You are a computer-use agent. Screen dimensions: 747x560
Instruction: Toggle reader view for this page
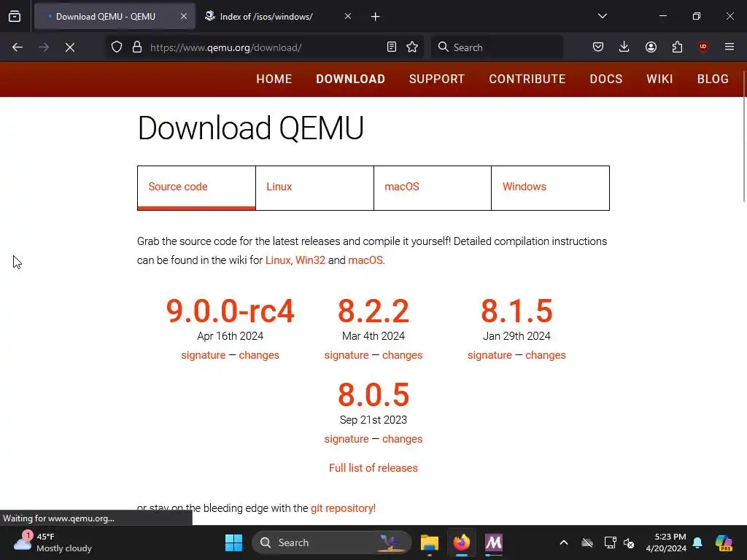coord(392,47)
